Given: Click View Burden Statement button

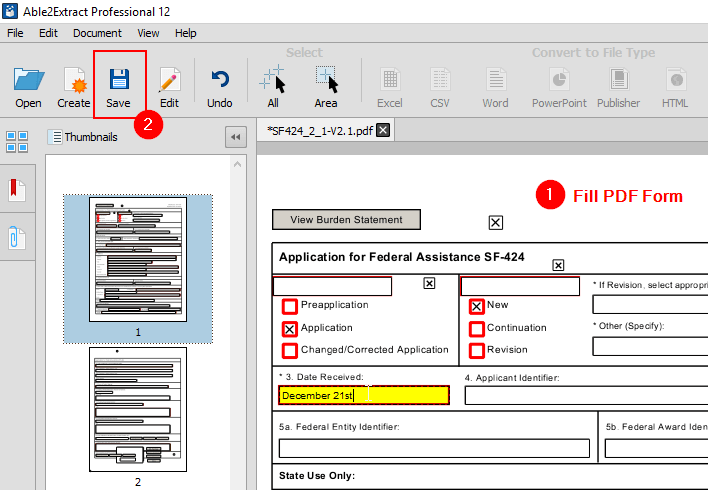Looking at the screenshot, I should pos(346,219).
